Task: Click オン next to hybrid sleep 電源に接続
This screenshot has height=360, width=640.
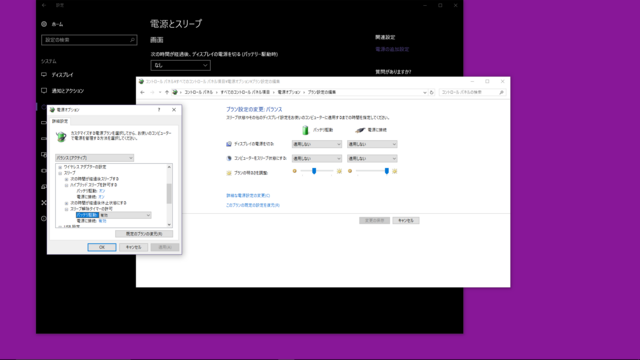Action: coord(102,197)
